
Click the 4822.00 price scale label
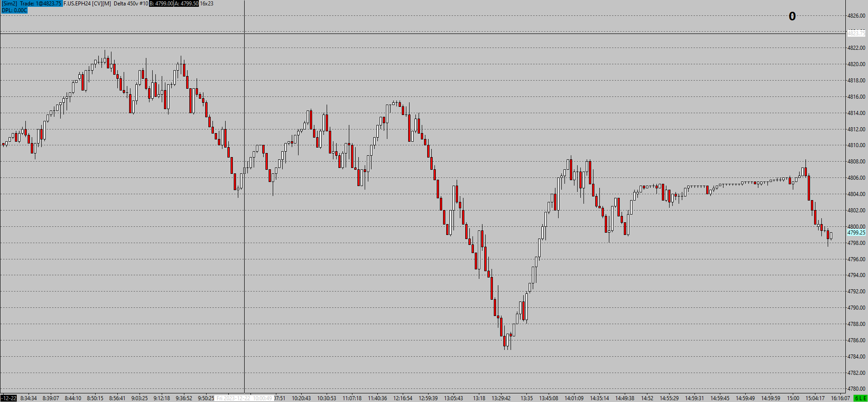click(856, 48)
